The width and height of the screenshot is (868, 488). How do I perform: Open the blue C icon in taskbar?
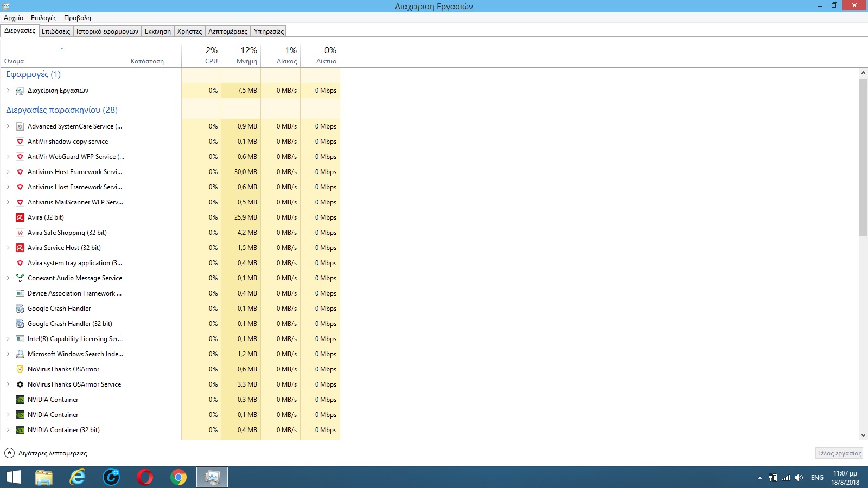point(111,477)
